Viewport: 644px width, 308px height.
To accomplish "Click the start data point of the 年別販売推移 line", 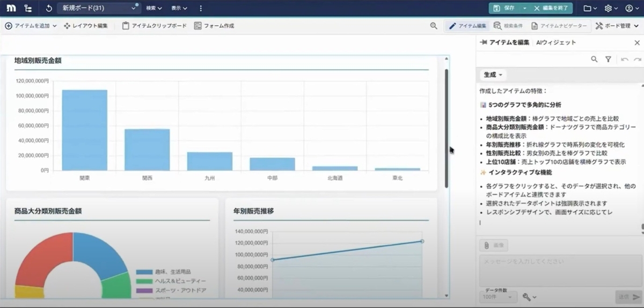I will (x=273, y=260).
